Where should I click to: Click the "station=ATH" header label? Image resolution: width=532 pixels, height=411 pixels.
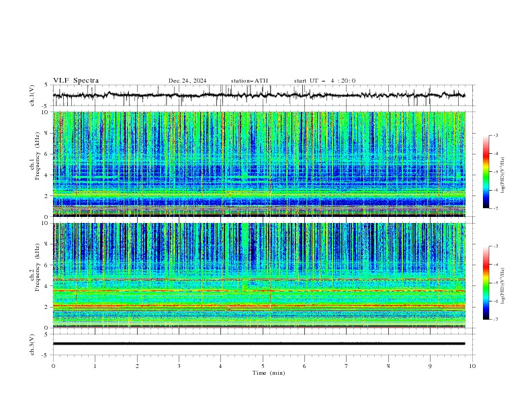tap(249, 81)
